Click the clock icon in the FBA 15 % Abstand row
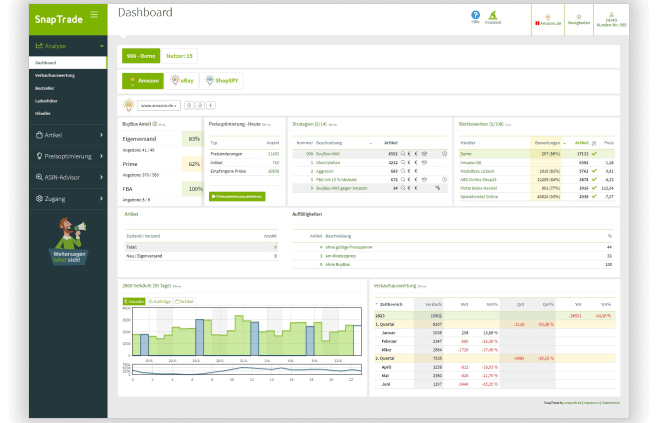The width and height of the screenshot is (658, 423). 444,179
